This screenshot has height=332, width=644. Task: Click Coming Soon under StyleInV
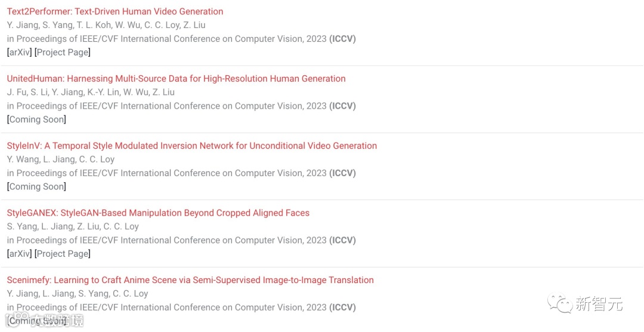(36, 186)
